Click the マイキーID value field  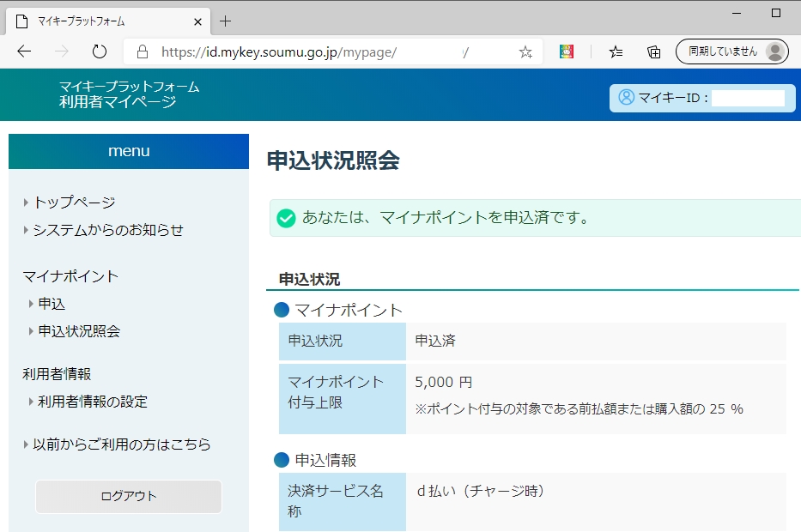(748, 98)
